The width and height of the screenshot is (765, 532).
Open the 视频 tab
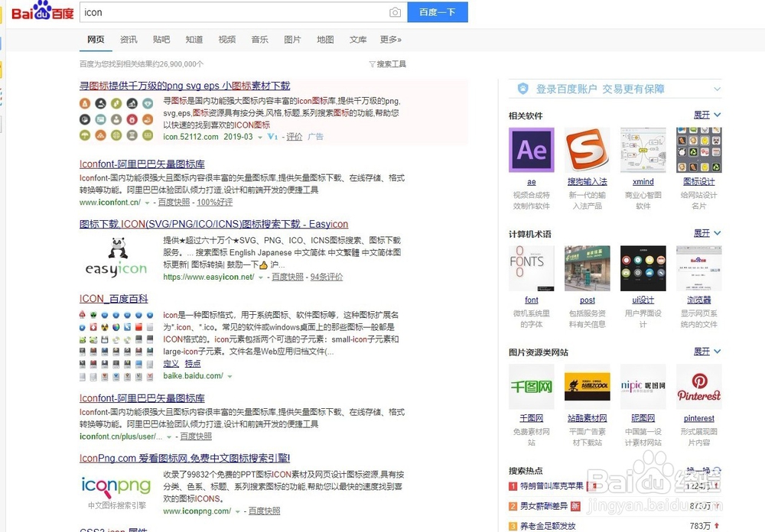point(227,40)
